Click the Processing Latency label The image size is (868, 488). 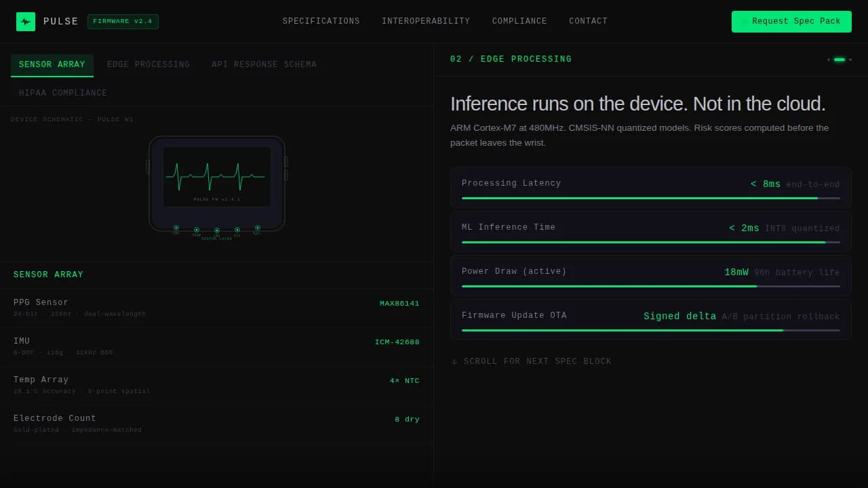click(511, 183)
